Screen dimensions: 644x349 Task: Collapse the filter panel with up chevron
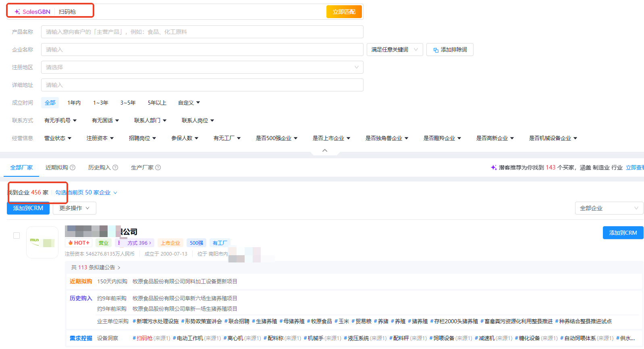click(x=325, y=151)
